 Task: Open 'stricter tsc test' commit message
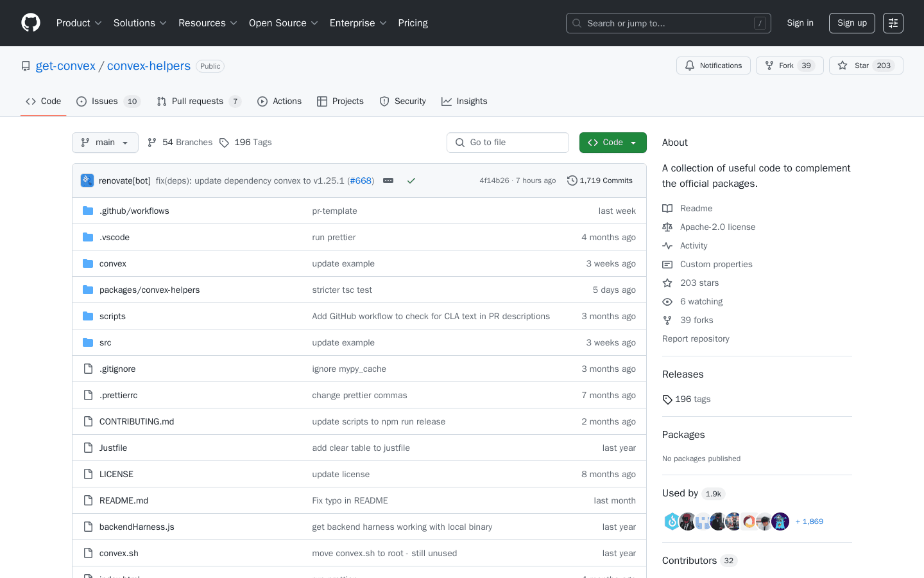(342, 290)
